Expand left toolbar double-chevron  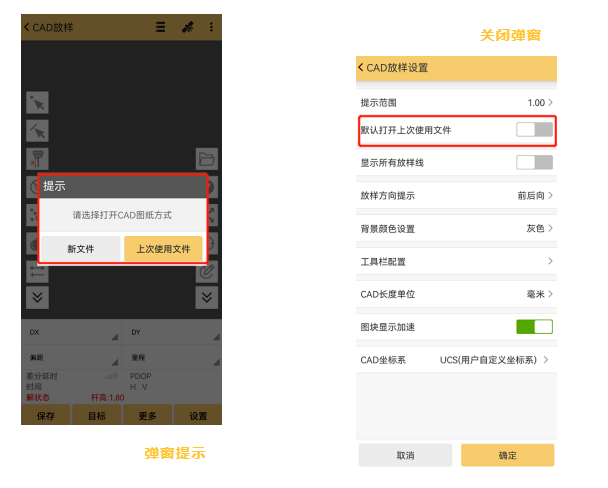(x=37, y=297)
